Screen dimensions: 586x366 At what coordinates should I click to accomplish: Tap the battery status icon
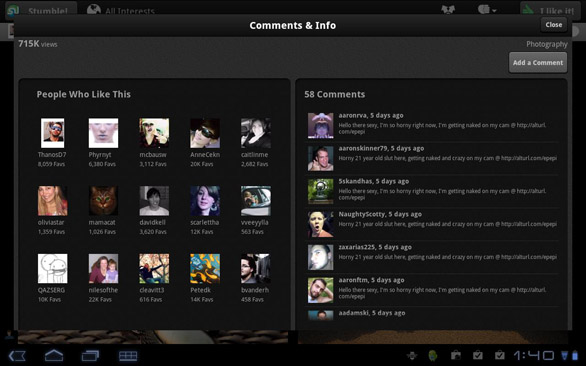[x=575, y=355]
